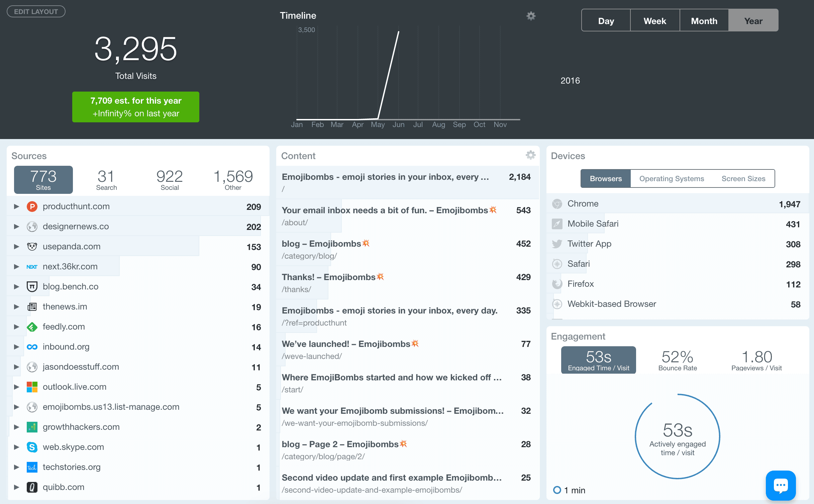814x504 pixels.
Task: Click the Feedly source icon
Action: pyautogui.click(x=32, y=327)
